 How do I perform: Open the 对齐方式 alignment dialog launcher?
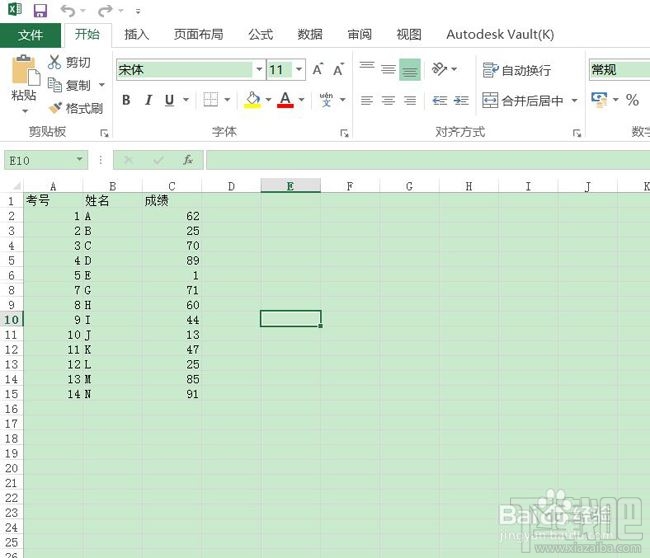click(x=577, y=133)
